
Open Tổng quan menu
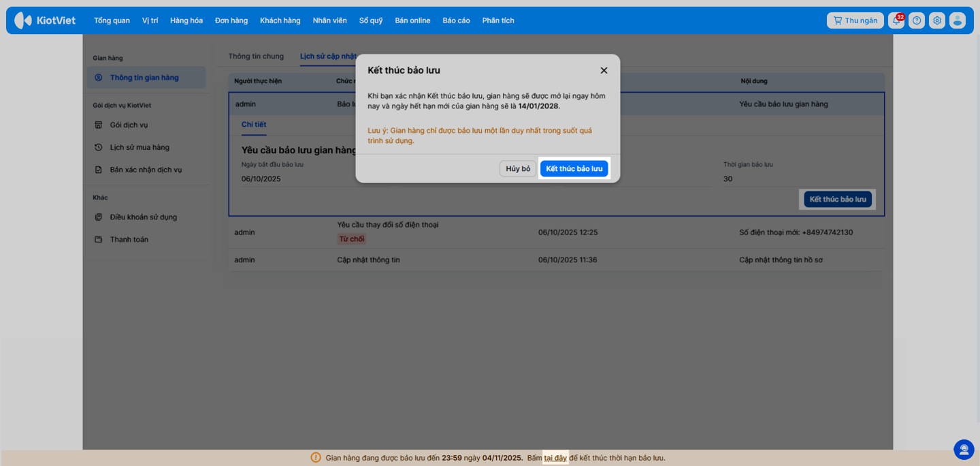(112, 20)
